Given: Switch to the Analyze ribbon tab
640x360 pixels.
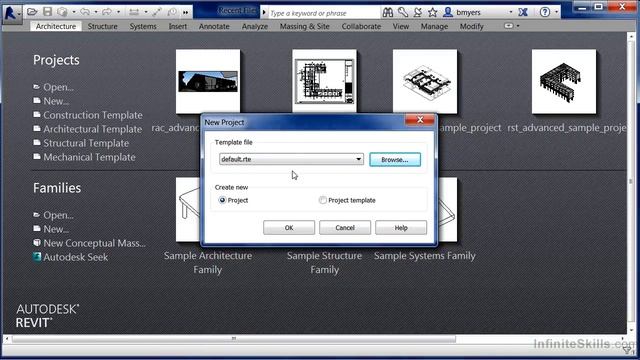Looking at the screenshot, I should pyautogui.click(x=255, y=26).
